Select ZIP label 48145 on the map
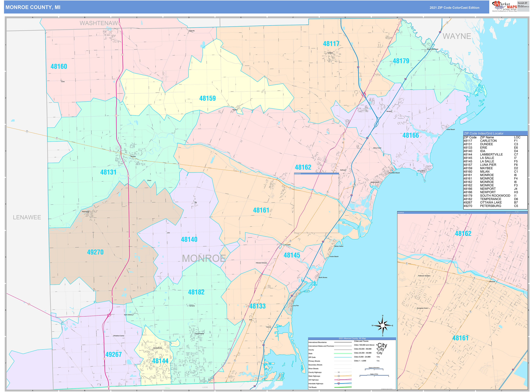 click(292, 255)
